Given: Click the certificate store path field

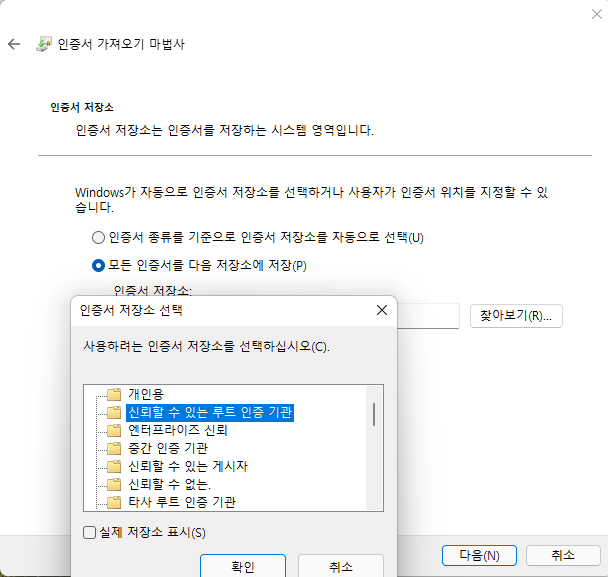Looking at the screenshot, I should pyautogui.click(x=428, y=316).
